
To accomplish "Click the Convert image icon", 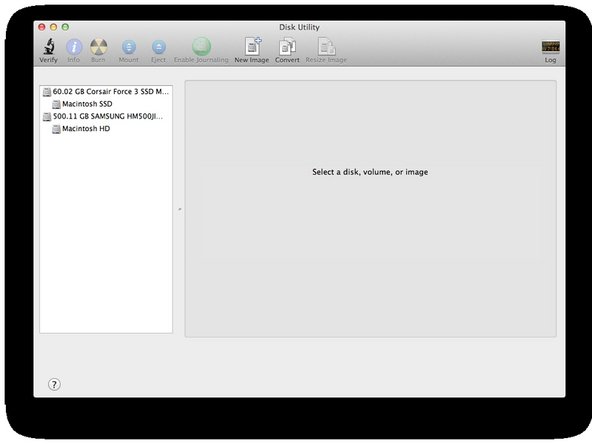I will tap(287, 47).
